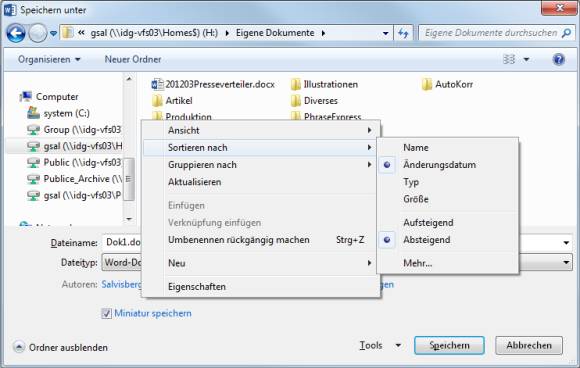Click the folder tree scrollbar thumb

pyautogui.click(x=129, y=179)
